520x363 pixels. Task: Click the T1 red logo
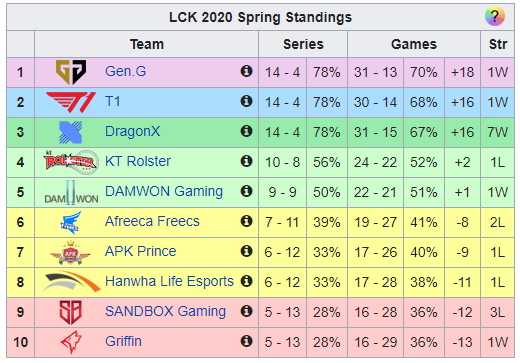coord(71,102)
